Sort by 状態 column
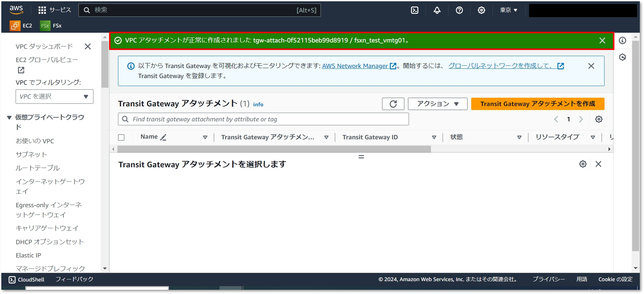Image resolution: width=644 pixels, height=294 pixels. tap(519, 137)
